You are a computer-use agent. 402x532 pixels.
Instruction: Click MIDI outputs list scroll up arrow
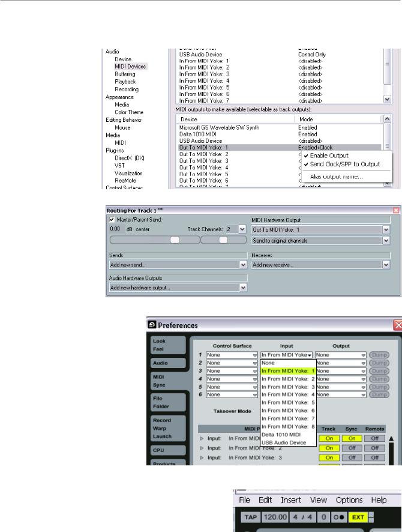click(x=387, y=119)
